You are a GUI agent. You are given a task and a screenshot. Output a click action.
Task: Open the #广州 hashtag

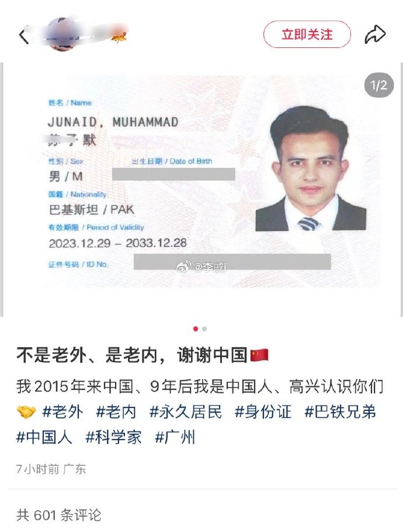coord(175,437)
